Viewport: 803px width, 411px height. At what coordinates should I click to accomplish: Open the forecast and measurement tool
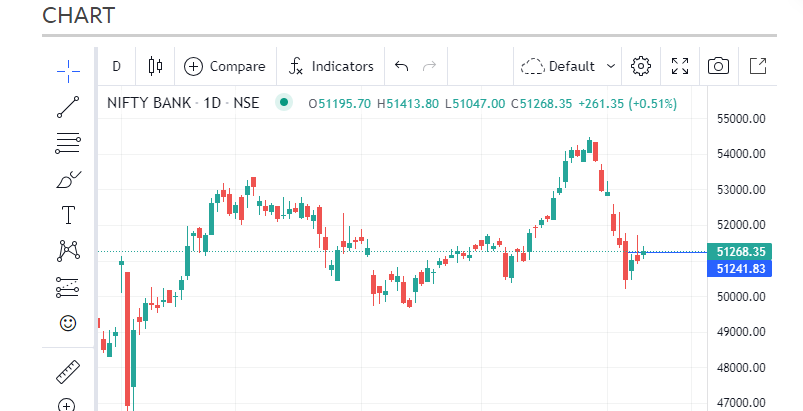(68, 288)
